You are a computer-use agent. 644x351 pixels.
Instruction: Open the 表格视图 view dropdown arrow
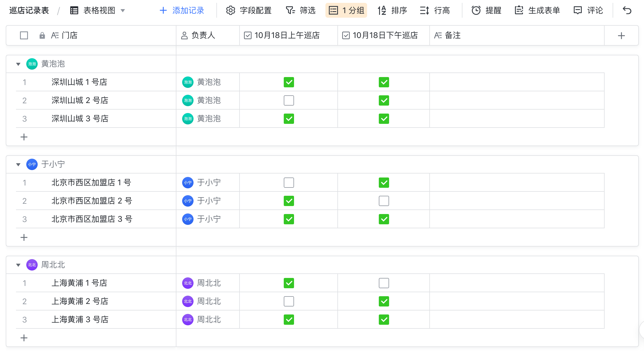pos(123,10)
